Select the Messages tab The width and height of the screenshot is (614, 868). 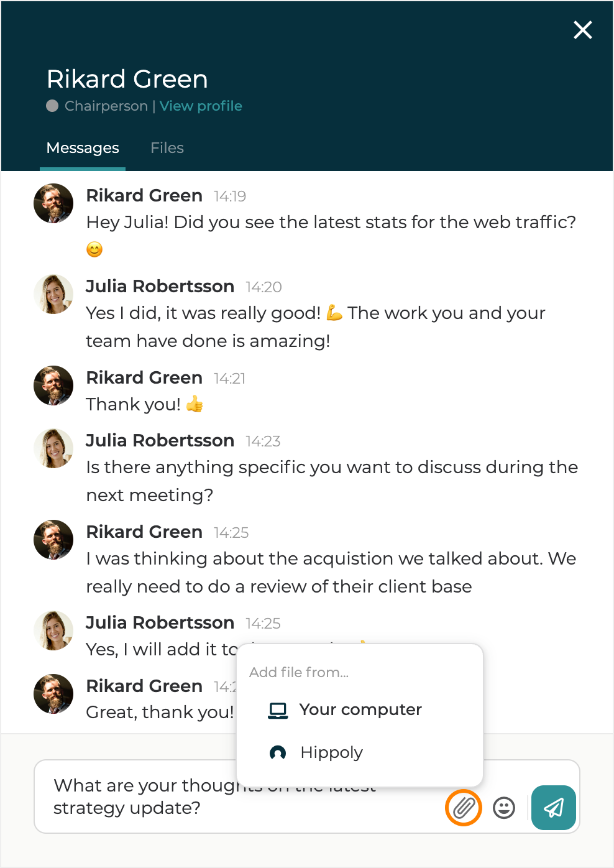pyautogui.click(x=83, y=148)
